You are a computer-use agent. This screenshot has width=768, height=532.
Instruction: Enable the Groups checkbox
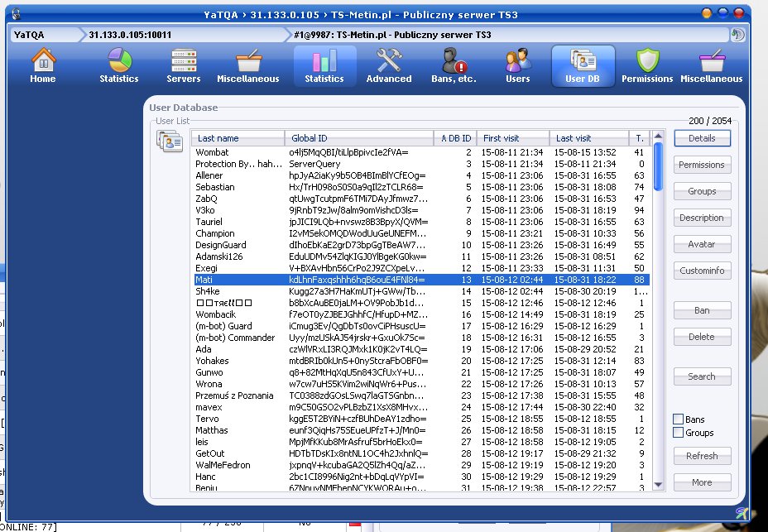(679, 433)
